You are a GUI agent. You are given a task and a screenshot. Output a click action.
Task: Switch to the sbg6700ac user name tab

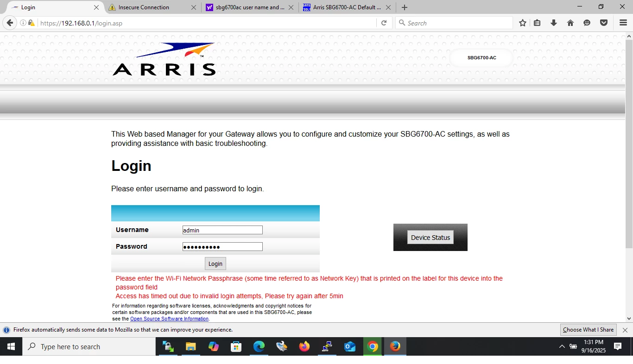250,7
